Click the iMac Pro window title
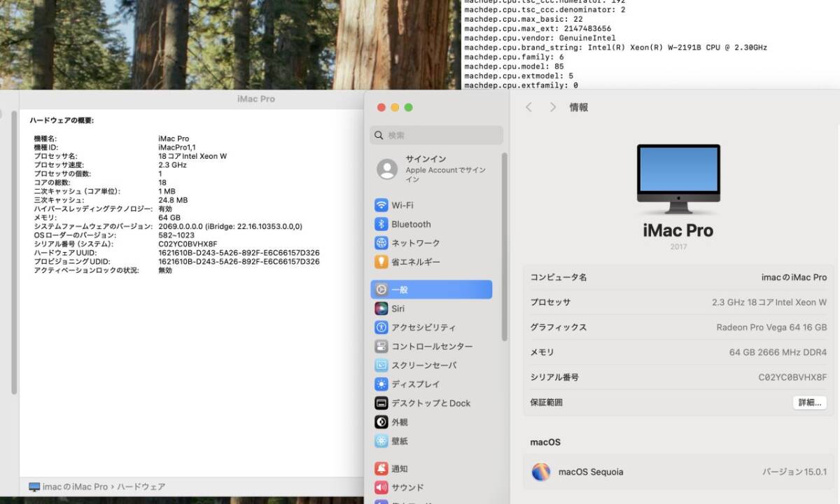 point(256,99)
